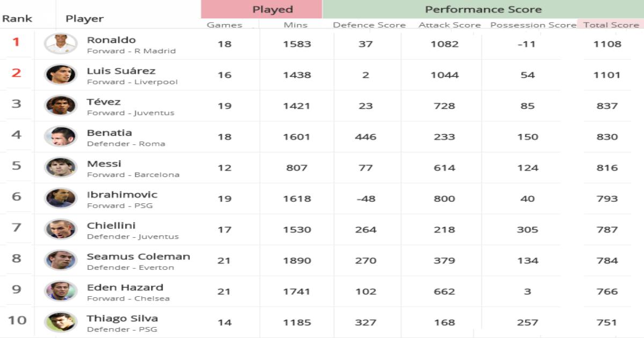Select the Played group header

coord(261,9)
